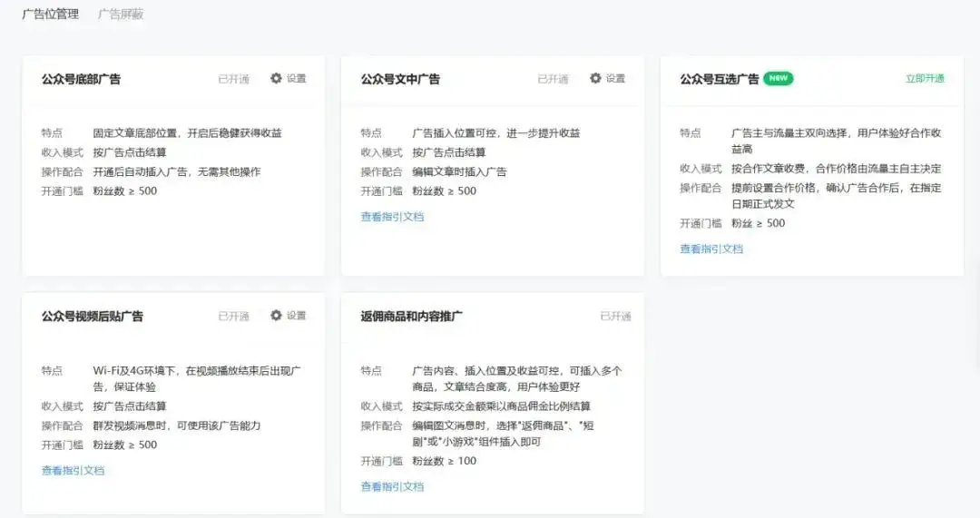Image resolution: width=980 pixels, height=518 pixels.
Task: Click the settings gear for 公众号视频后贴广告
Action: (277, 316)
